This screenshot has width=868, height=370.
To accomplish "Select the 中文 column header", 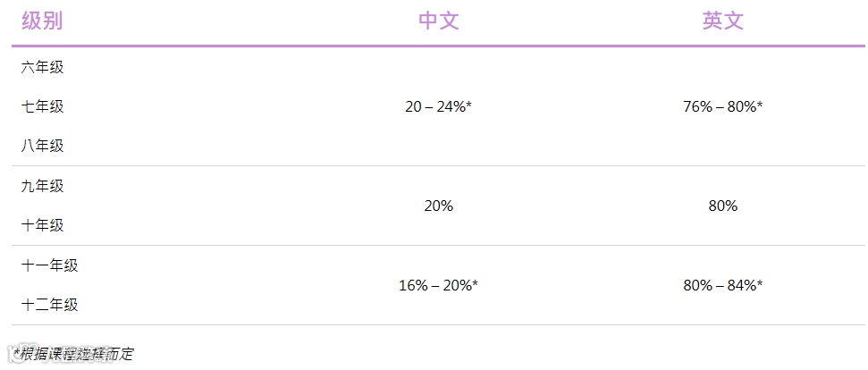I will pyautogui.click(x=438, y=21).
